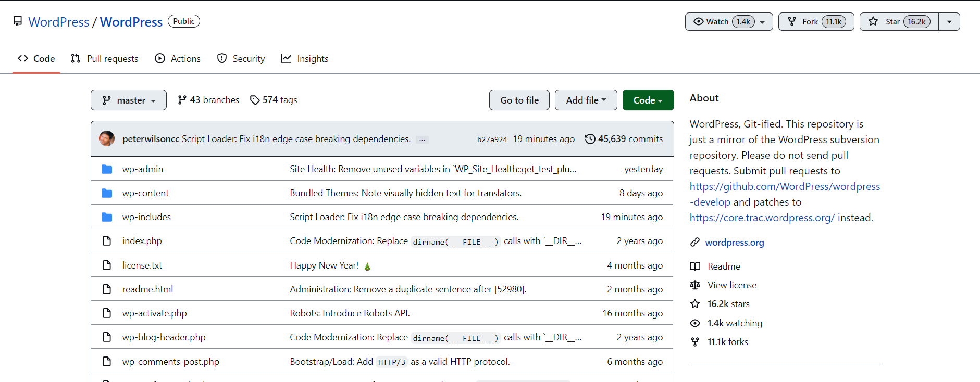
Task: Open the bold WordPress repository link
Action: [131, 22]
